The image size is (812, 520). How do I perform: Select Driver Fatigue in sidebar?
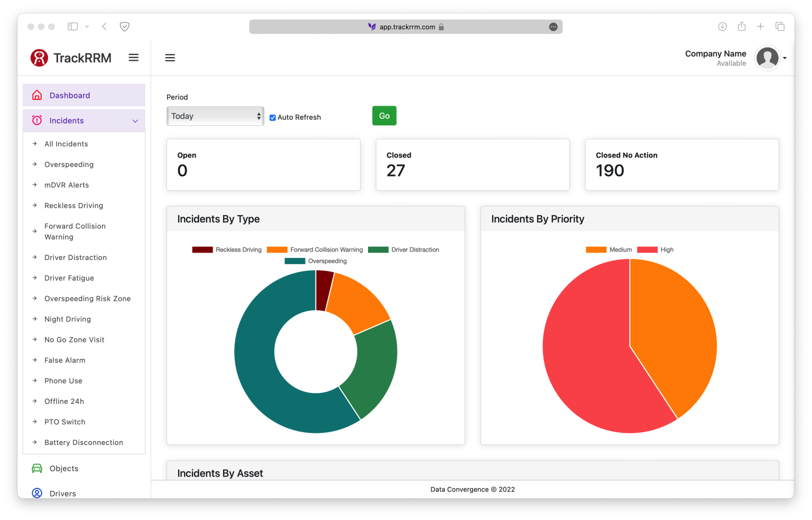[x=69, y=278]
